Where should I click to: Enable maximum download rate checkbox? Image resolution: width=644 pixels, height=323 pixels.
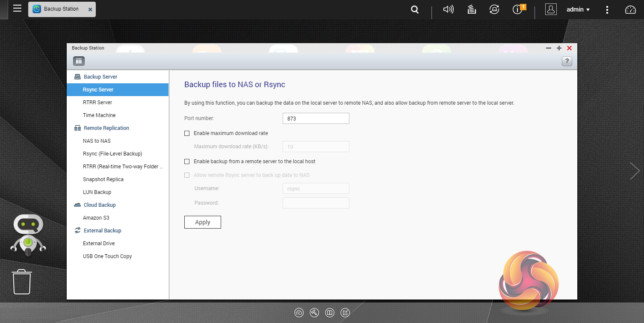187,133
